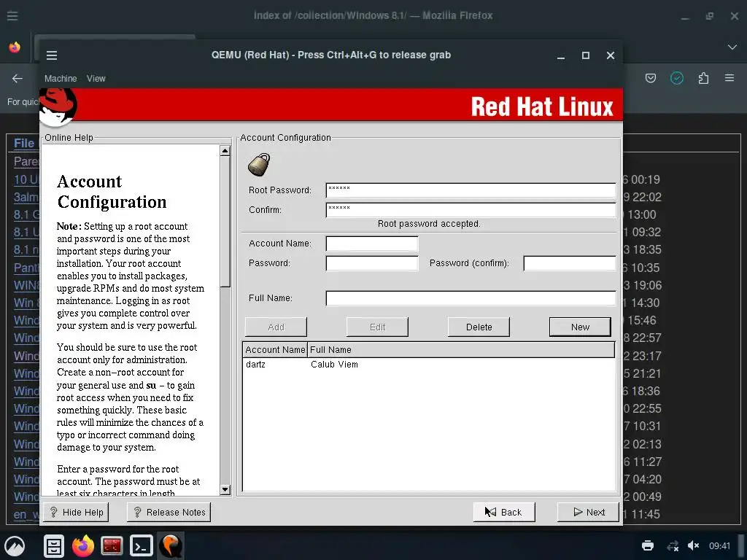Click the Full Name input field
747x560 pixels.
coord(471,298)
